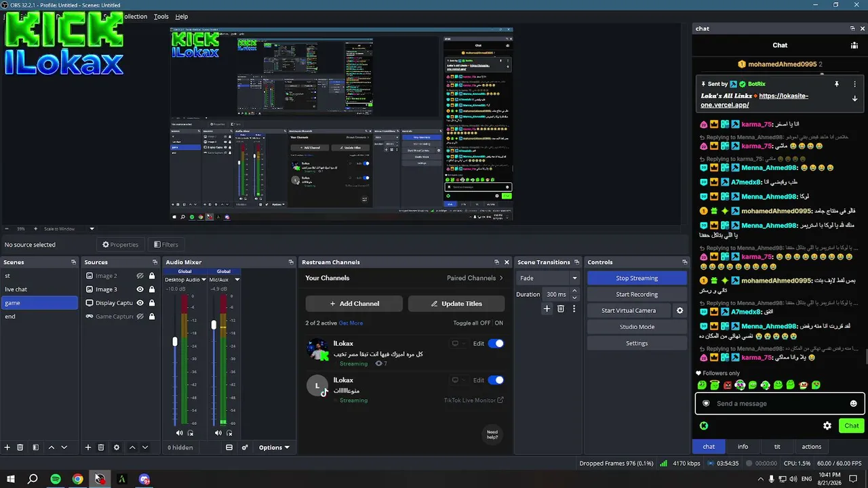
Task: Open Audio Mixer Options dropdown
Action: click(x=274, y=447)
